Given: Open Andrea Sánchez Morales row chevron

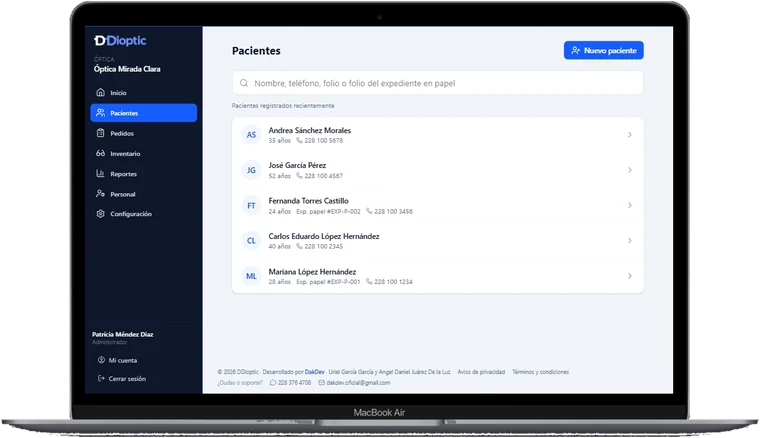Looking at the screenshot, I should (x=630, y=135).
